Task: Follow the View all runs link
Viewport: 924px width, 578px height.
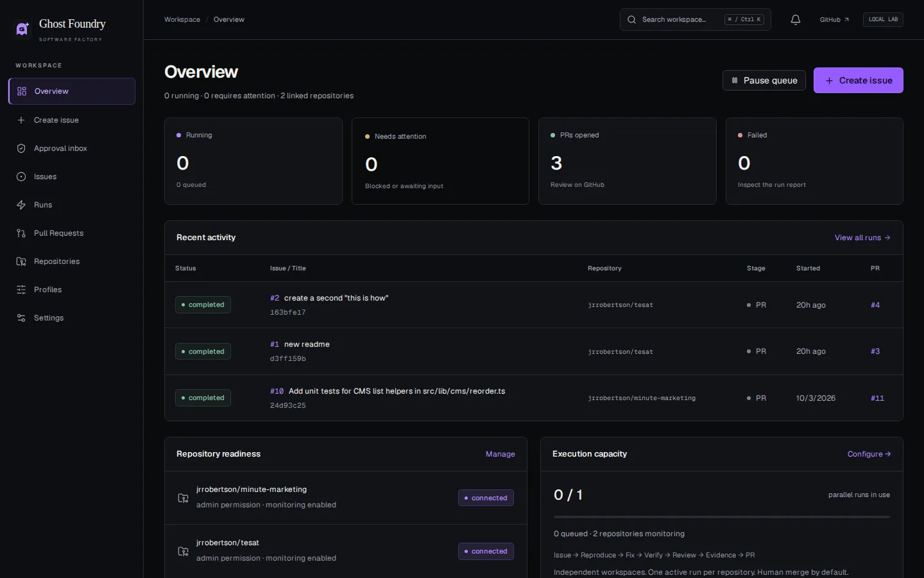Action: pos(862,238)
